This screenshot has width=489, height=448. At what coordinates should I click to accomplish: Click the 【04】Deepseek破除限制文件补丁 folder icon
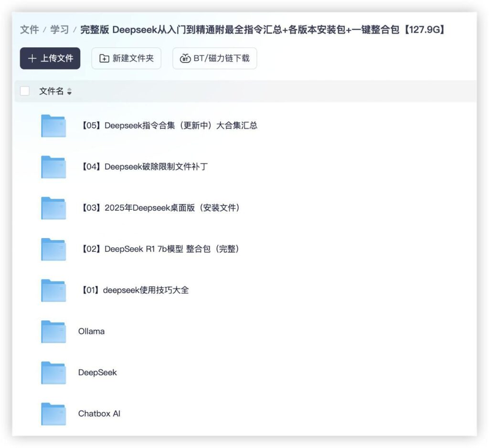click(53, 166)
